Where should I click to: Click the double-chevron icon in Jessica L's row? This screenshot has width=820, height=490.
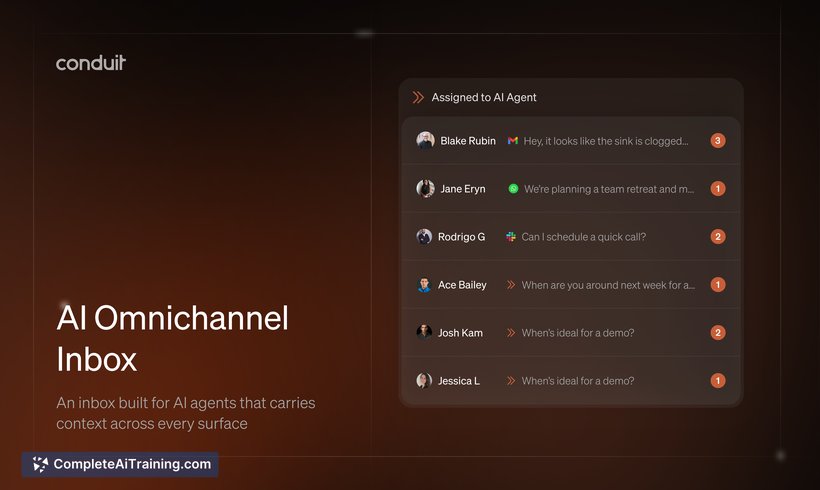(x=511, y=381)
